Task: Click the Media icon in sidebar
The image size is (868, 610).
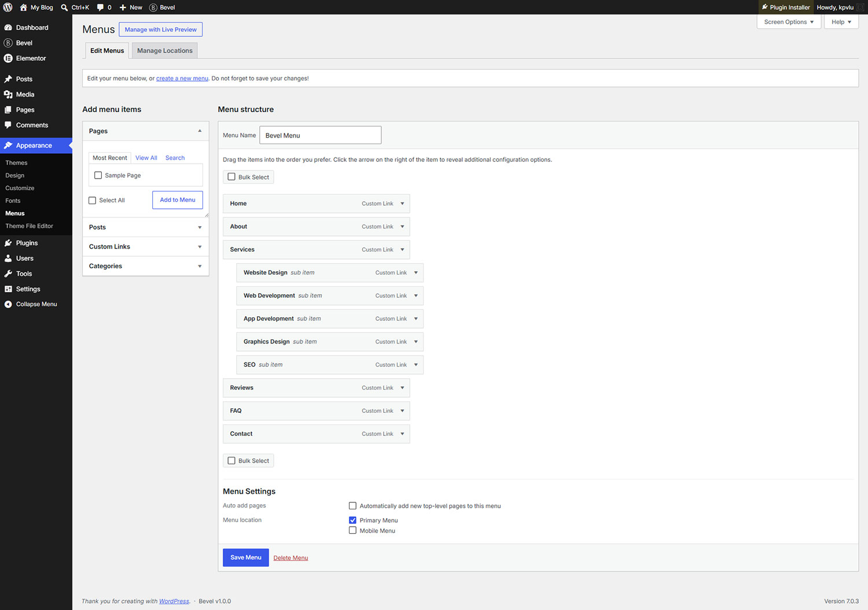Action: 8,94
